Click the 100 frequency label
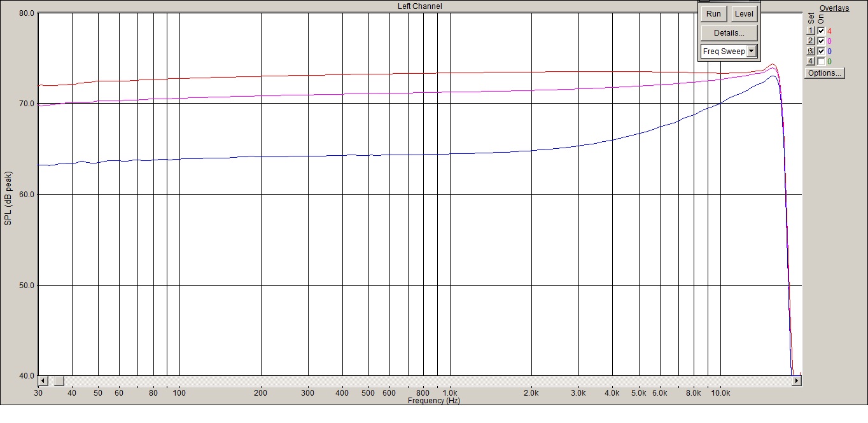 (179, 393)
